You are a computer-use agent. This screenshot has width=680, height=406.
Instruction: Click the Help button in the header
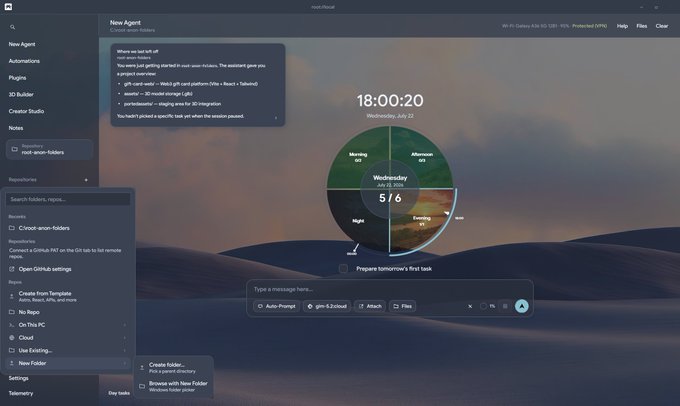[x=622, y=26]
